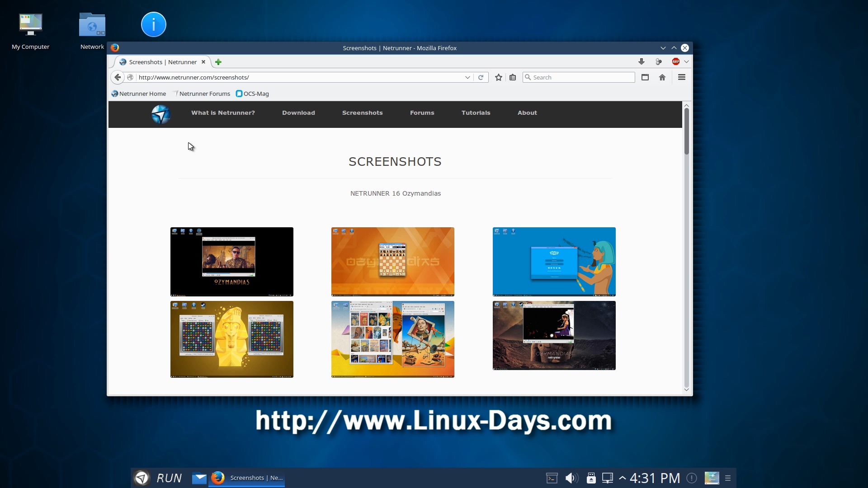Focus the Firefox Search box

point(579,77)
